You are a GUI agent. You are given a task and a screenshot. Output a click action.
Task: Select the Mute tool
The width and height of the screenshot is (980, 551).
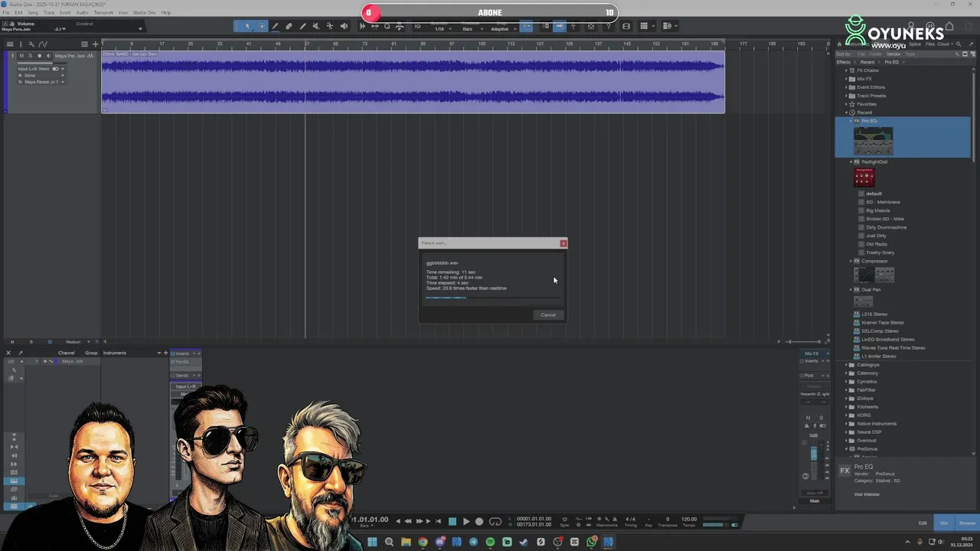pyautogui.click(x=315, y=26)
